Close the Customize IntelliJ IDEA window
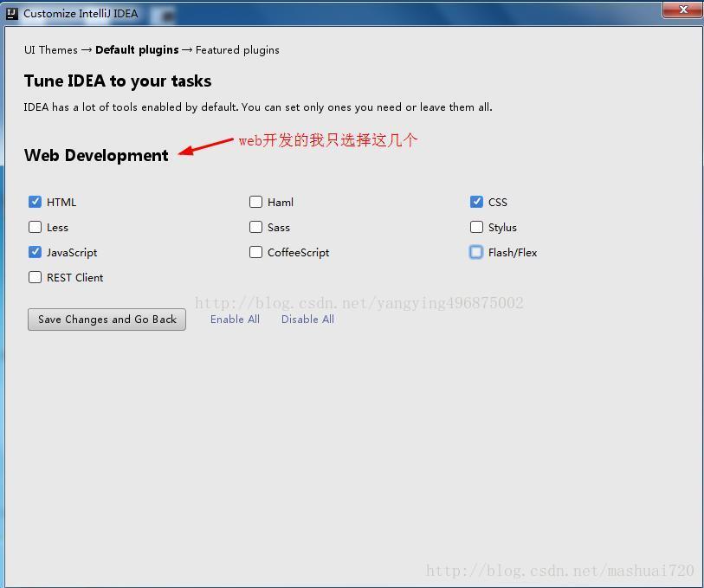 tap(683, 10)
